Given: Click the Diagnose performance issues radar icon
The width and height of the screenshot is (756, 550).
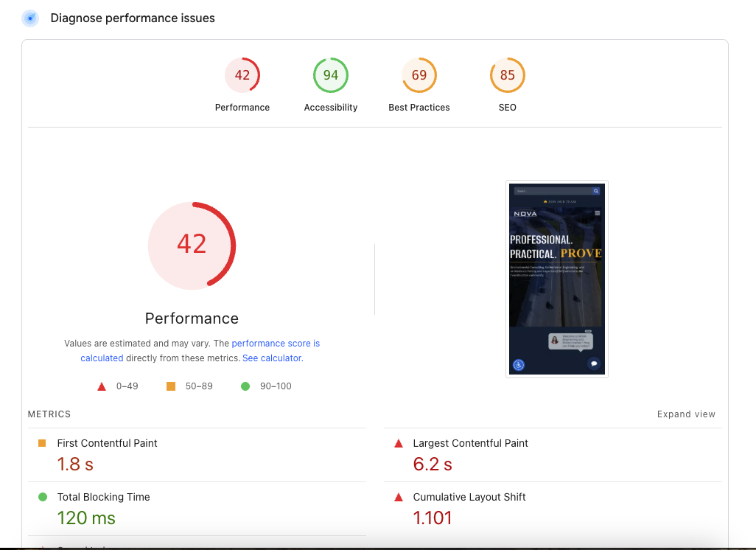Looking at the screenshot, I should (30, 18).
